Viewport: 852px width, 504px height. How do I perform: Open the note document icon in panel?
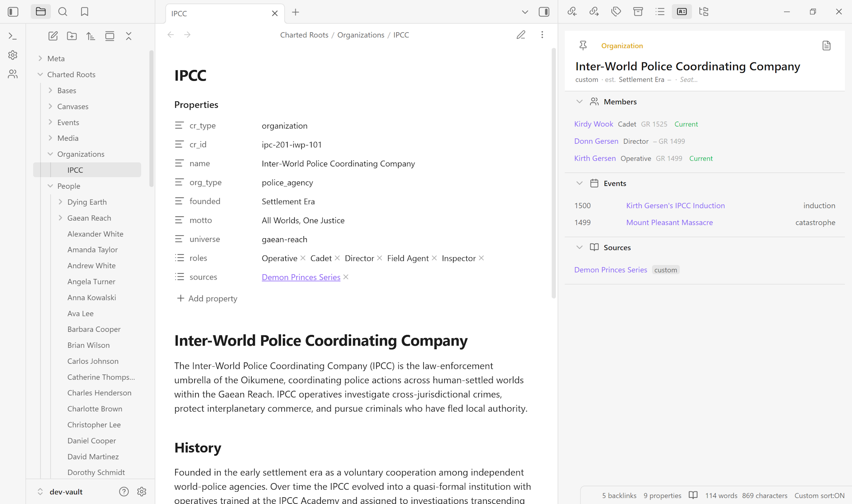[x=826, y=46]
